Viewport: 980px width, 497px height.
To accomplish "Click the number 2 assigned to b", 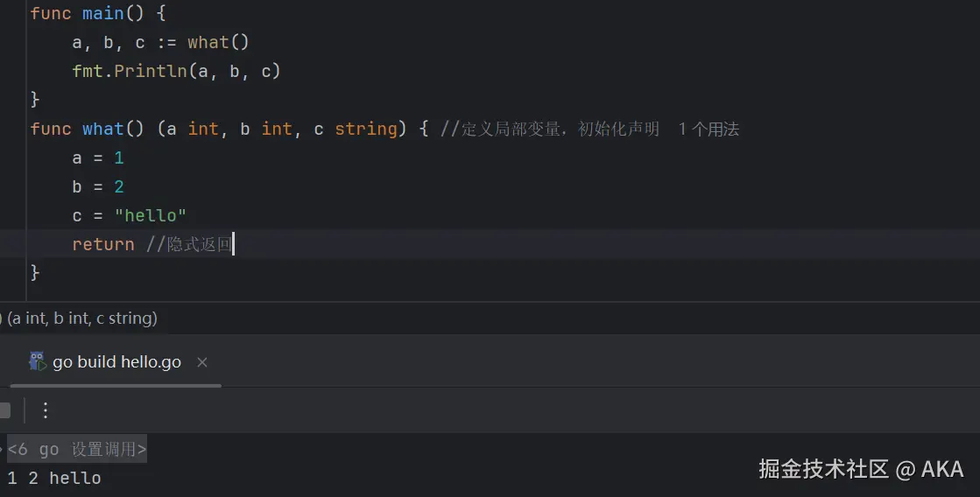I will click(119, 187).
